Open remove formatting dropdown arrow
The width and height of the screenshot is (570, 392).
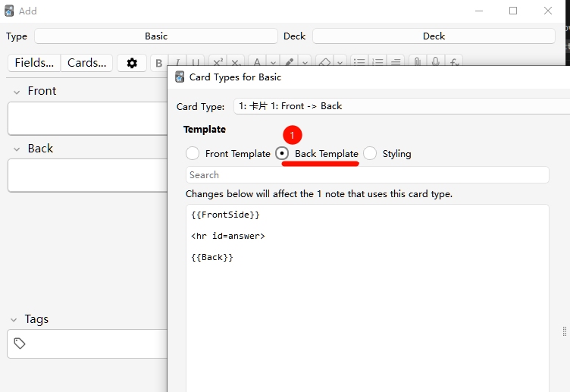(x=340, y=62)
